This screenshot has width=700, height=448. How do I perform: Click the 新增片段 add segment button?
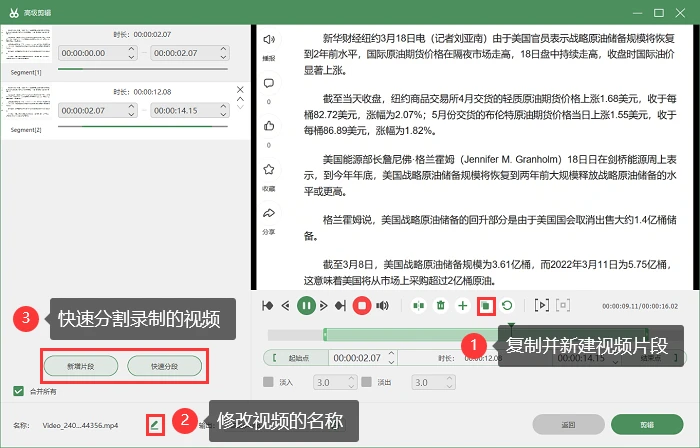81,366
